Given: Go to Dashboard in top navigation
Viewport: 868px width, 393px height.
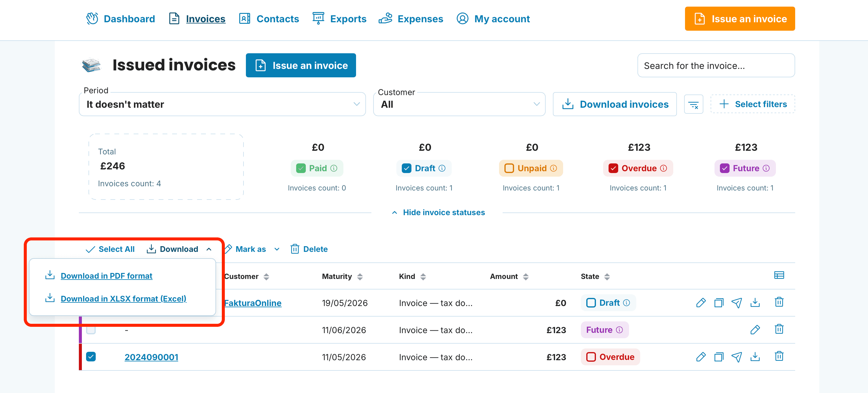Looking at the screenshot, I should coord(121,19).
